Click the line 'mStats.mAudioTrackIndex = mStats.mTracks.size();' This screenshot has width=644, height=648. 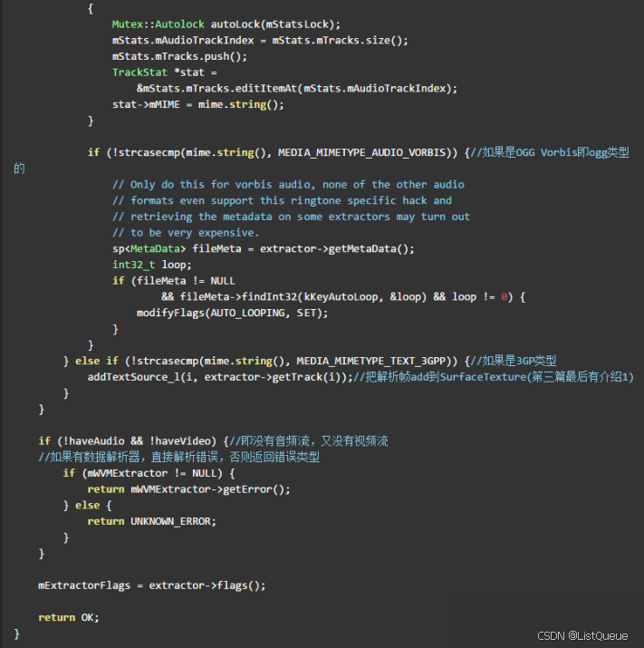pos(260,41)
